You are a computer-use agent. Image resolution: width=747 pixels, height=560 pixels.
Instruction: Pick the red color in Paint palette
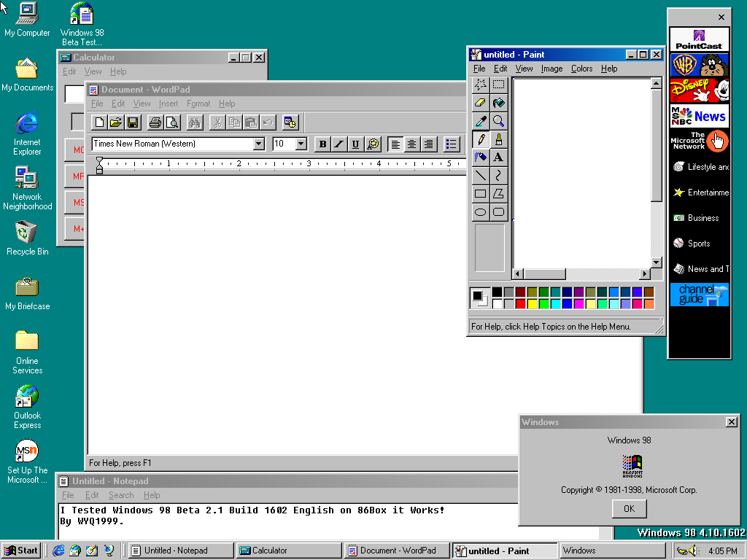point(520,303)
